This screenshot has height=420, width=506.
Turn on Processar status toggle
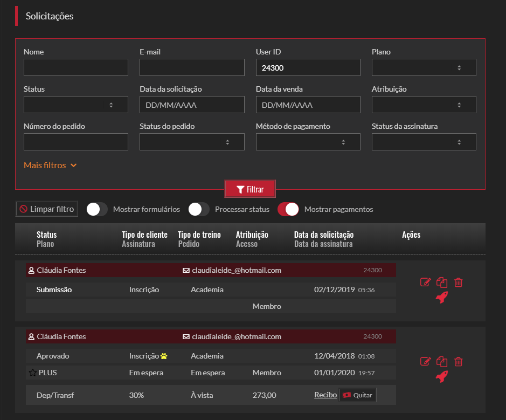click(x=199, y=209)
